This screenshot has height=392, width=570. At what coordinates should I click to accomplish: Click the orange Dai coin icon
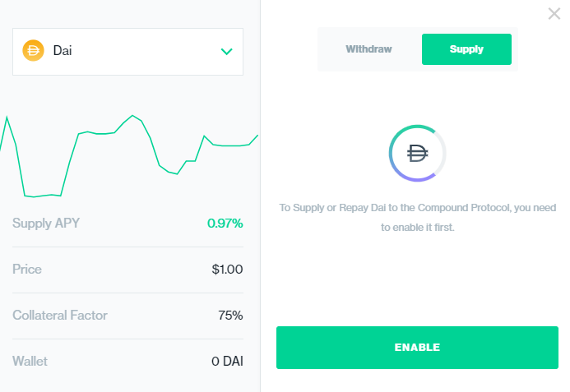(x=33, y=50)
